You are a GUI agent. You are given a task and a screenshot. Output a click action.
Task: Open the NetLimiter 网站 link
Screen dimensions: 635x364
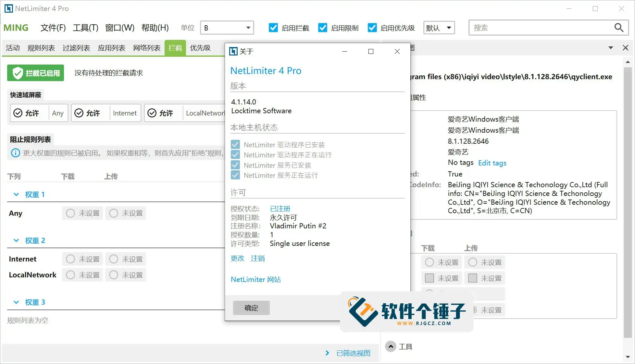(256, 279)
